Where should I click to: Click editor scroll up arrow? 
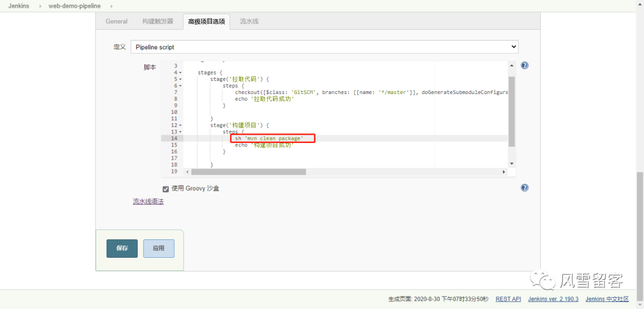[x=512, y=65]
